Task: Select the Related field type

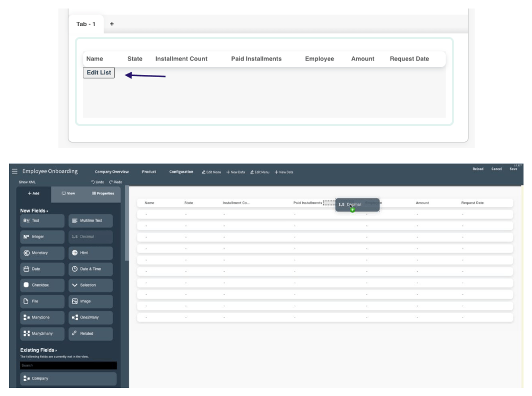Action: coord(90,335)
